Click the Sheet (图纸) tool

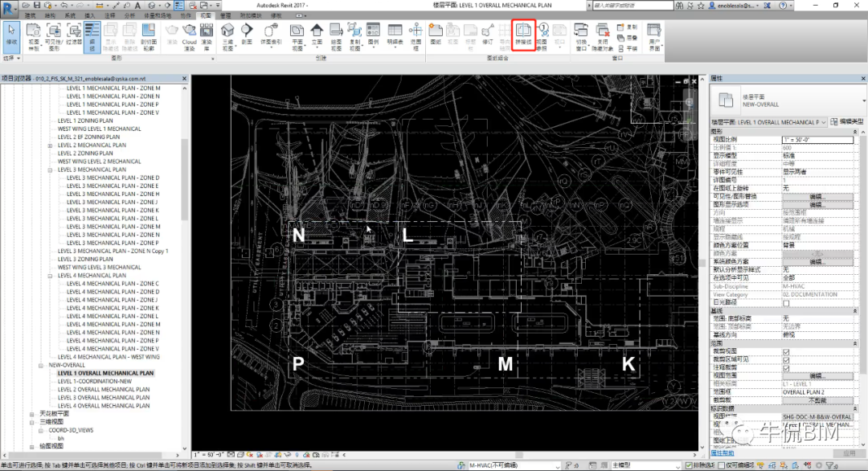point(436,35)
